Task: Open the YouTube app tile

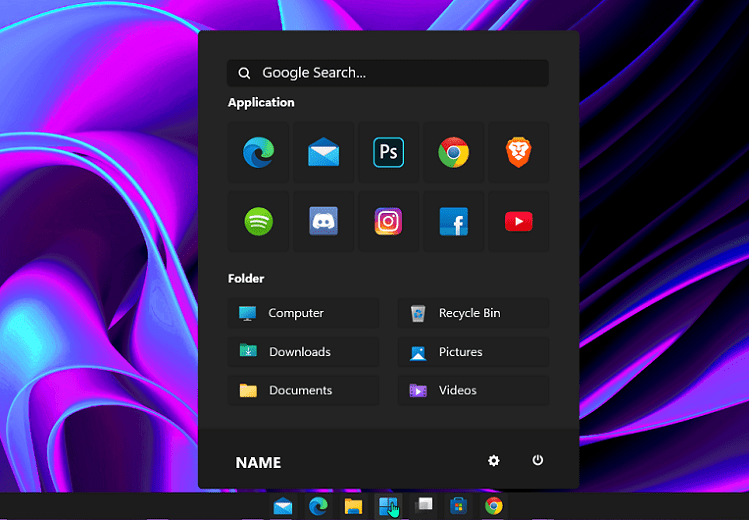Action: coord(518,221)
